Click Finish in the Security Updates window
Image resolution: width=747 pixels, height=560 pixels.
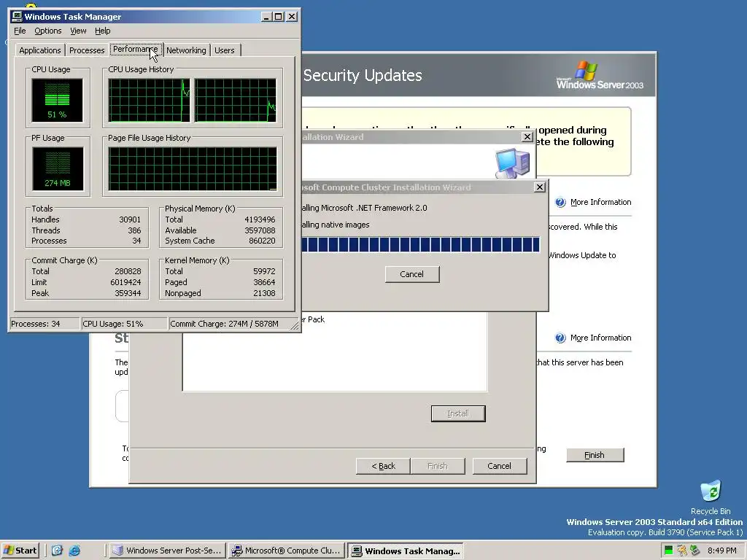[x=595, y=455]
